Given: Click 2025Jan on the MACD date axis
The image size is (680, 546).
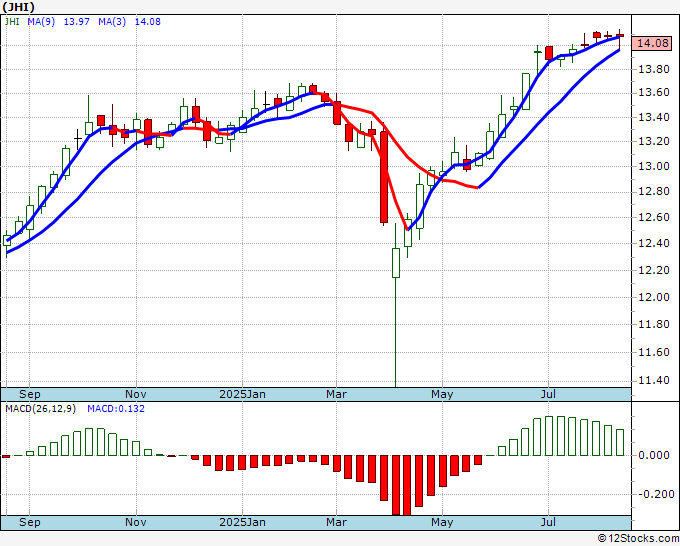Looking at the screenshot, I should 242,522.
